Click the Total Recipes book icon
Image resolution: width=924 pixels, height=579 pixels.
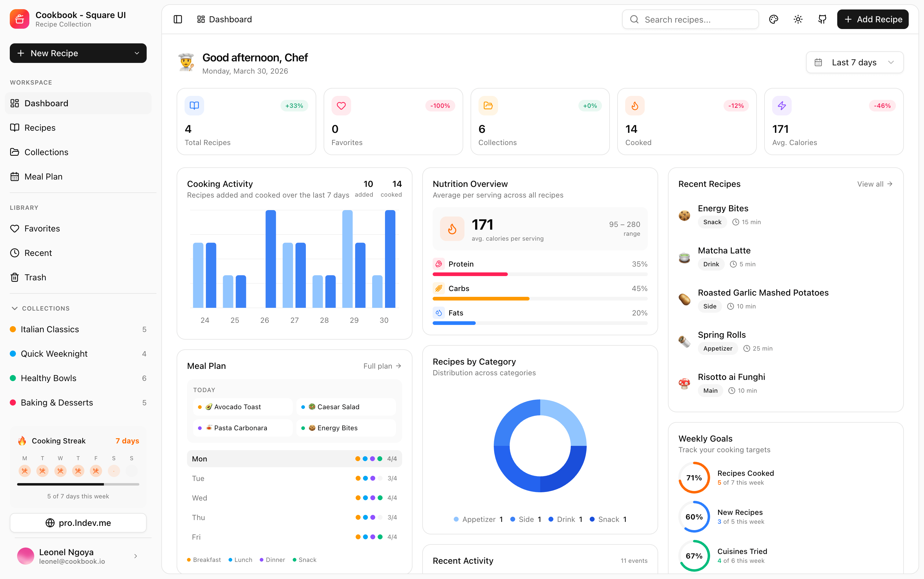194,106
